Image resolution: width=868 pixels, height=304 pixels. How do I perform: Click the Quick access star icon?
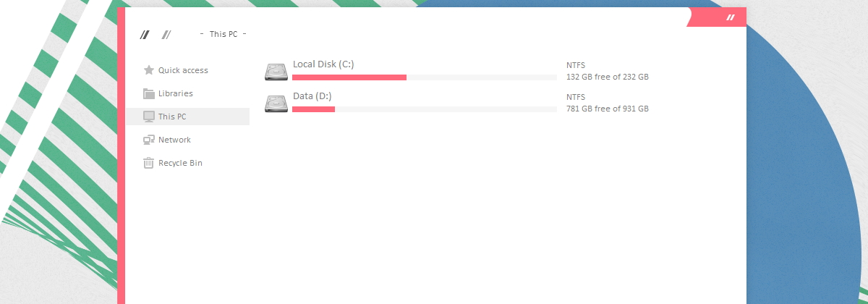pos(149,70)
